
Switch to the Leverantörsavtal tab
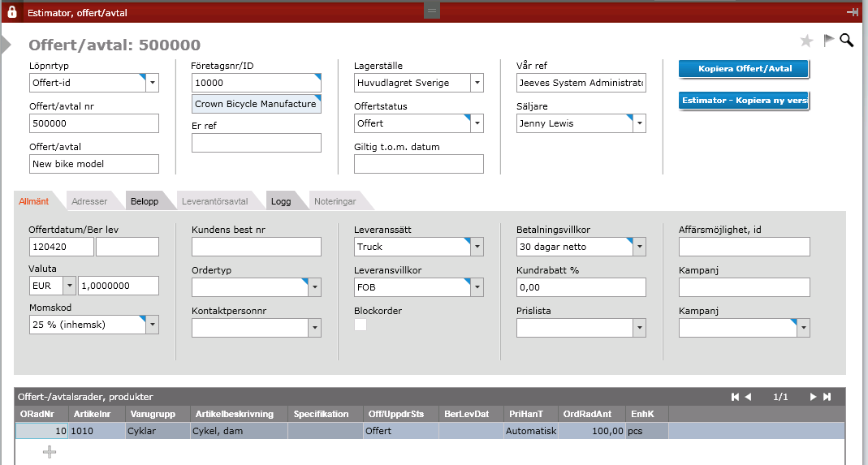215,201
